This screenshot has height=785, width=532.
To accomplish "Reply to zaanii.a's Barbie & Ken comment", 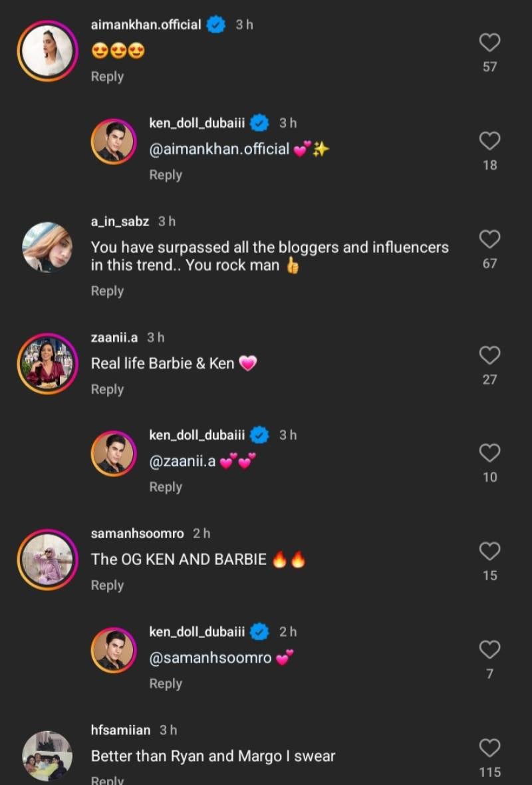I will click(107, 389).
